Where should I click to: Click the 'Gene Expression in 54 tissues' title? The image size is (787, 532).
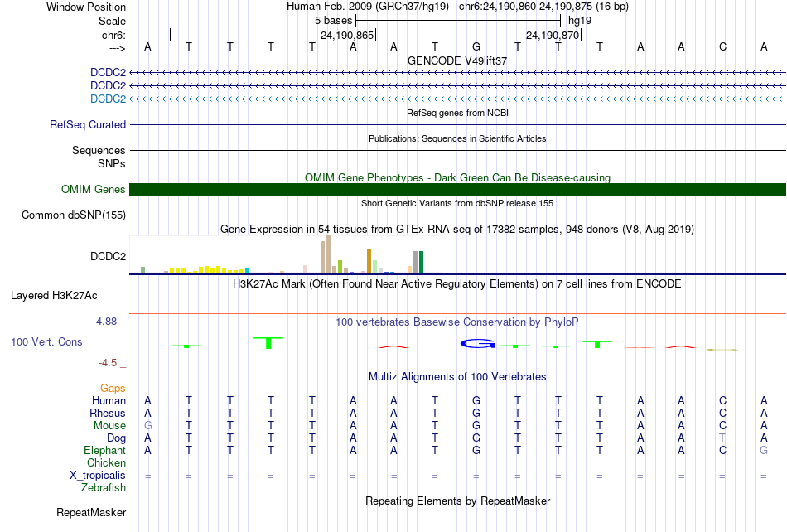[x=457, y=230]
